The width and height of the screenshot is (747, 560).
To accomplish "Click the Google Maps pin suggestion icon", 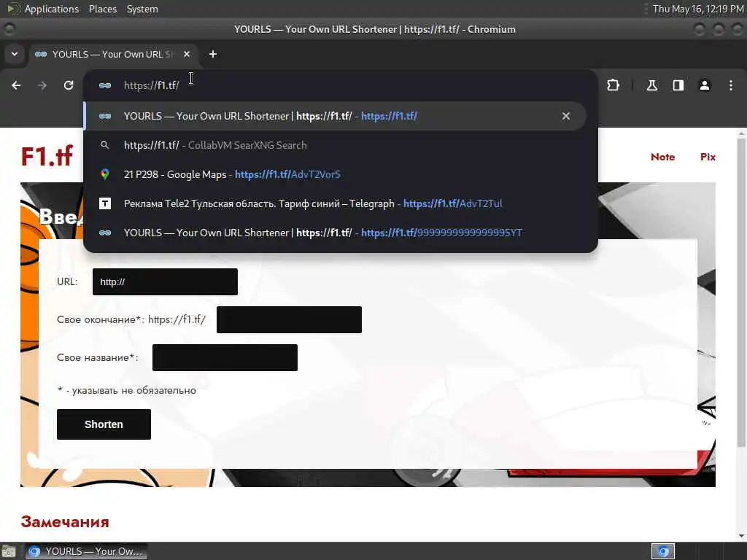I will [x=105, y=174].
